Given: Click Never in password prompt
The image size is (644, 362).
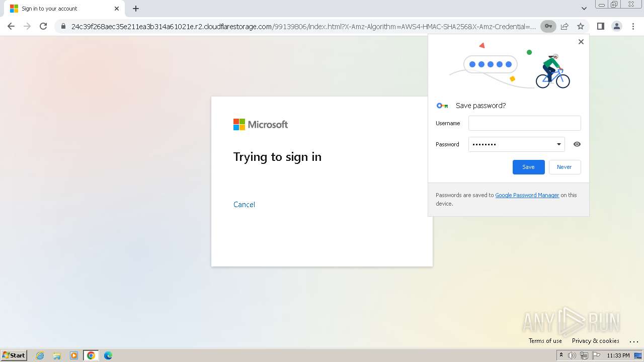Looking at the screenshot, I should click(564, 167).
